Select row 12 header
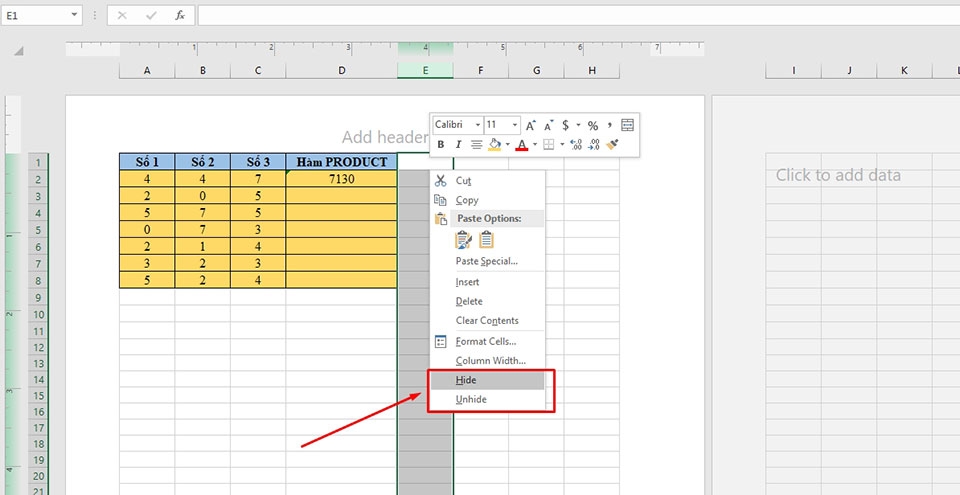This screenshot has width=960, height=495. (38, 347)
